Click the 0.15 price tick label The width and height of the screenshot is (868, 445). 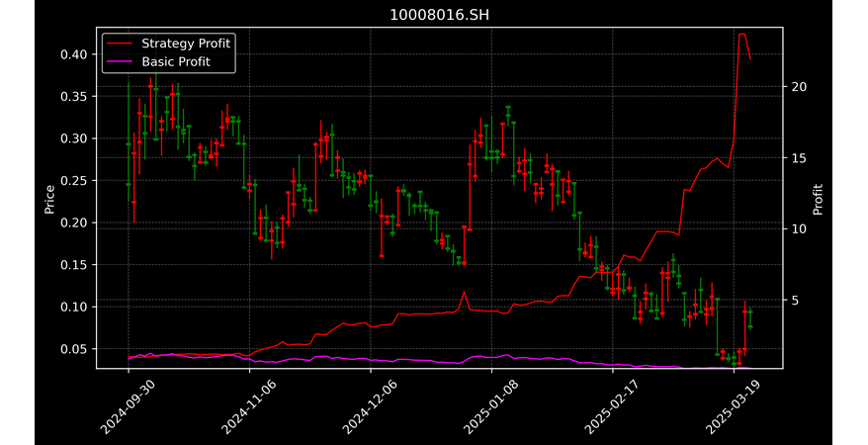74,265
